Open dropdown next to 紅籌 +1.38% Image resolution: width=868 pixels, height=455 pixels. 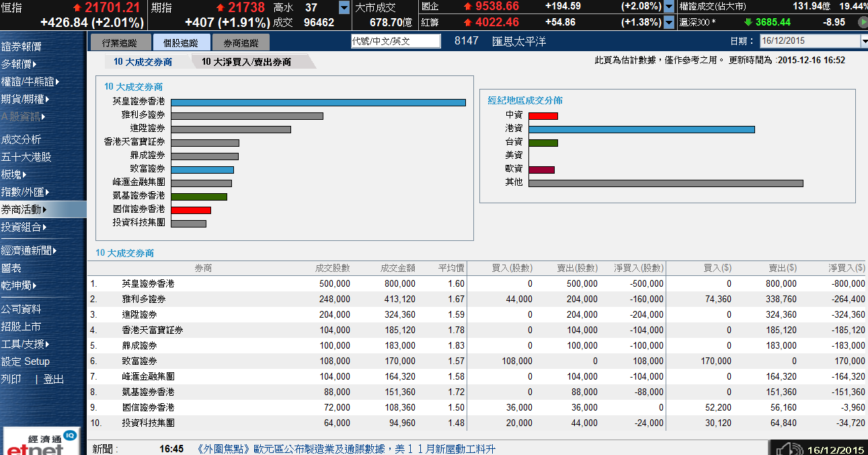669,22
